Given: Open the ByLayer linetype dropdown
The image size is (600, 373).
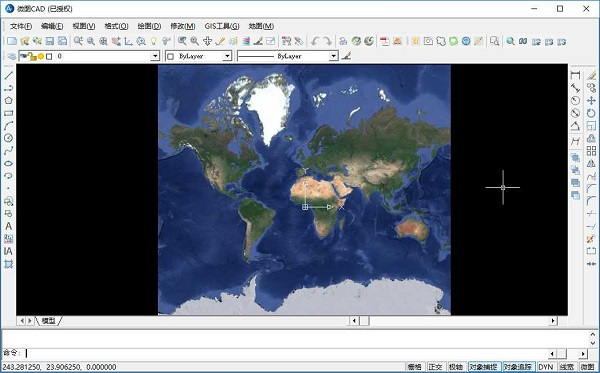Looking at the screenshot, I should (334, 56).
